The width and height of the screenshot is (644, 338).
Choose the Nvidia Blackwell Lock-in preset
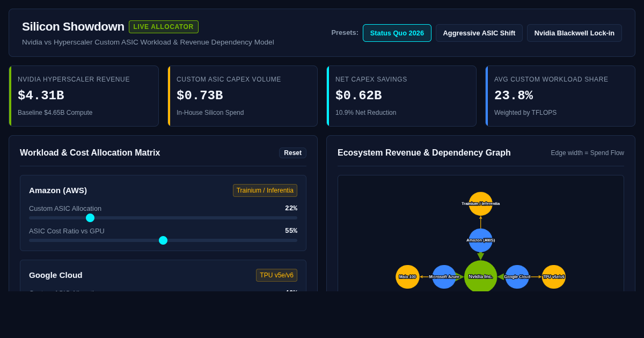click(574, 33)
